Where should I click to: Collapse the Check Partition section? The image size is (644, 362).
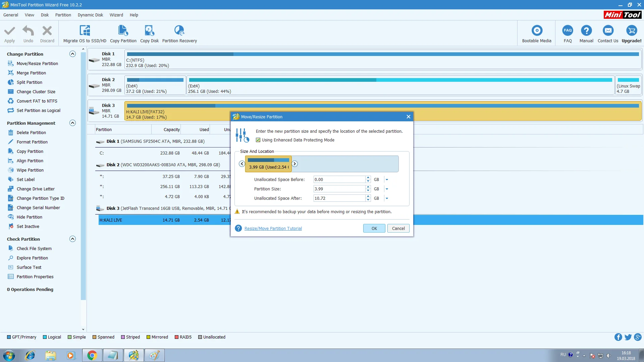coord(72,239)
